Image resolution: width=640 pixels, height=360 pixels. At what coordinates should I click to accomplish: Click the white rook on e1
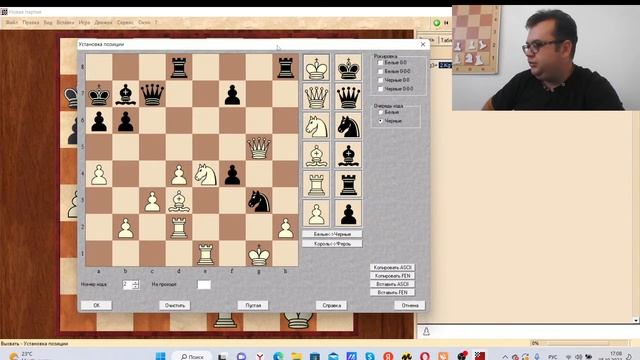click(205, 254)
